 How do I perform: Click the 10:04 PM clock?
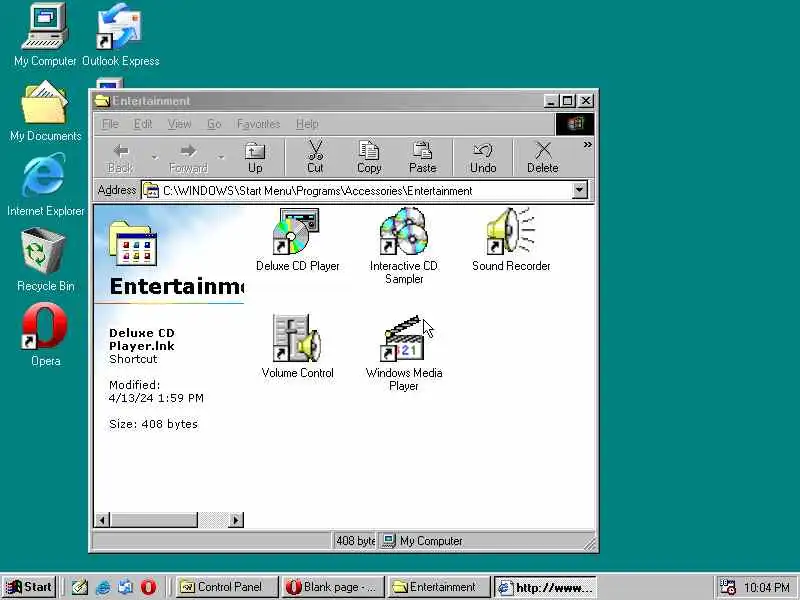pyautogui.click(x=766, y=588)
